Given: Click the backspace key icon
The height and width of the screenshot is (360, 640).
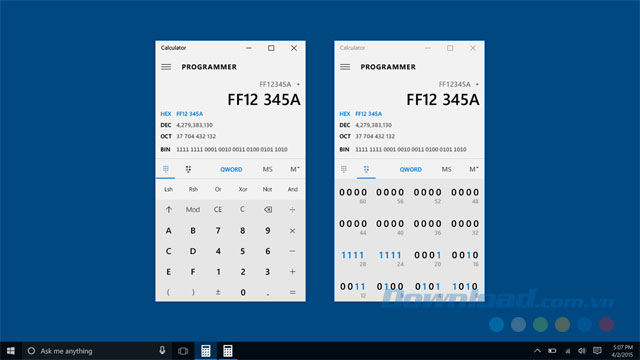Looking at the screenshot, I should [x=268, y=209].
